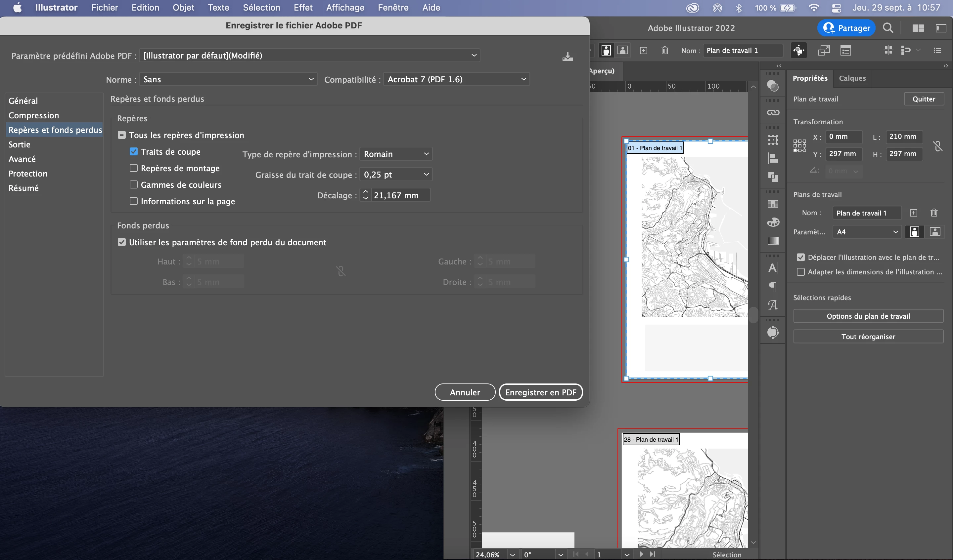The height and width of the screenshot is (560, 953).
Task: Toggle Utiliser les paramètres de fond perdu
Action: [122, 242]
